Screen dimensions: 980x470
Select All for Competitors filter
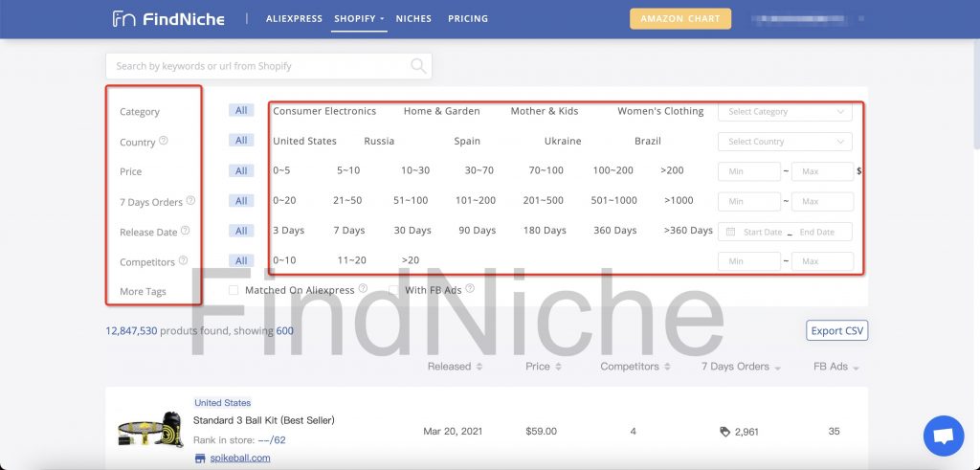(241, 260)
